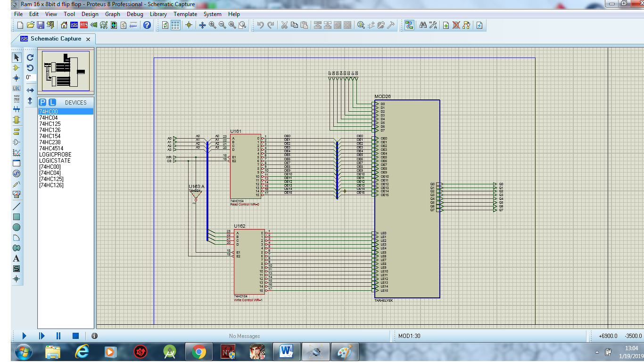Select the 2D Graphics Text tool
644x362 pixels.
coord(17,258)
